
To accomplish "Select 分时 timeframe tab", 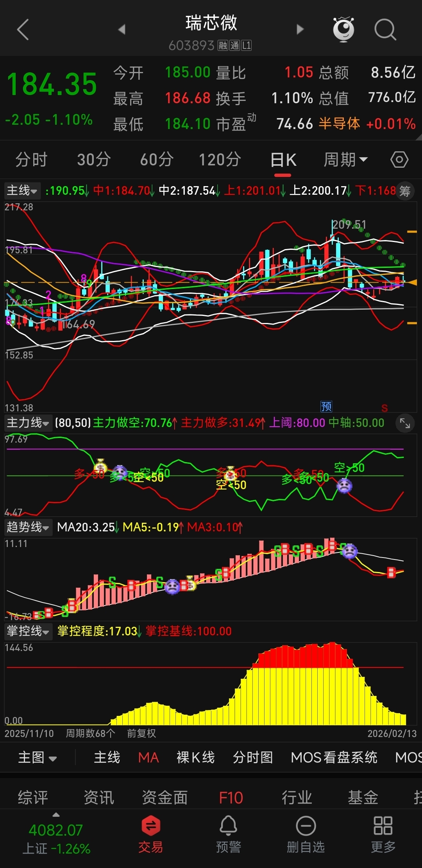I will (x=31, y=160).
